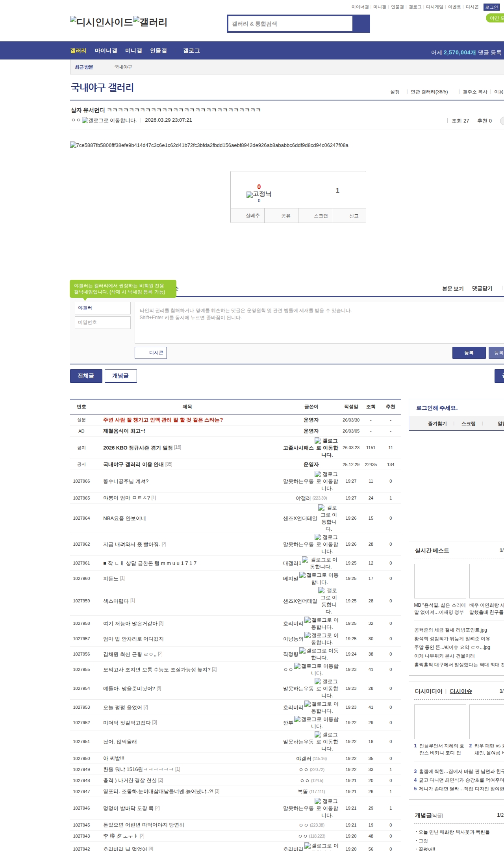Select the 전체글 tab
The image size is (504, 851).
[86, 376]
